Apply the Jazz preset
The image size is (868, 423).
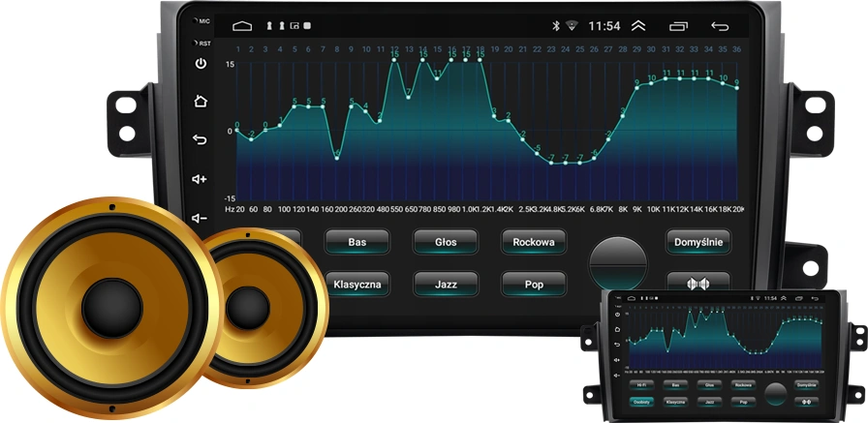click(446, 285)
